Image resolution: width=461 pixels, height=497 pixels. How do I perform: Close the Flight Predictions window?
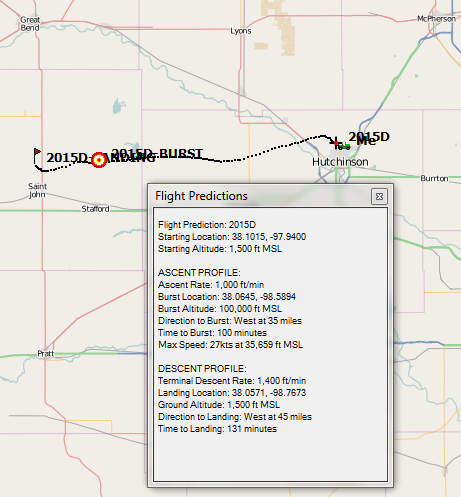[x=379, y=196]
